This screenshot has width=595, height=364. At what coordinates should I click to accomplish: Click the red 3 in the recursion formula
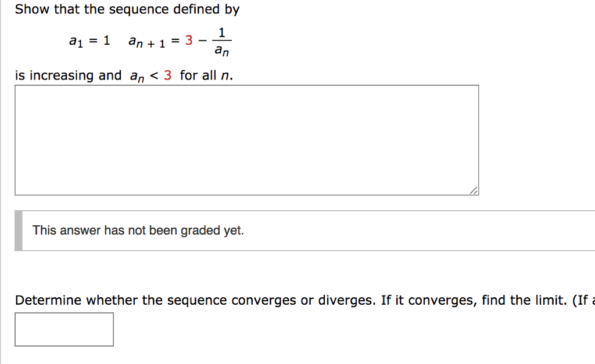pyautogui.click(x=190, y=41)
